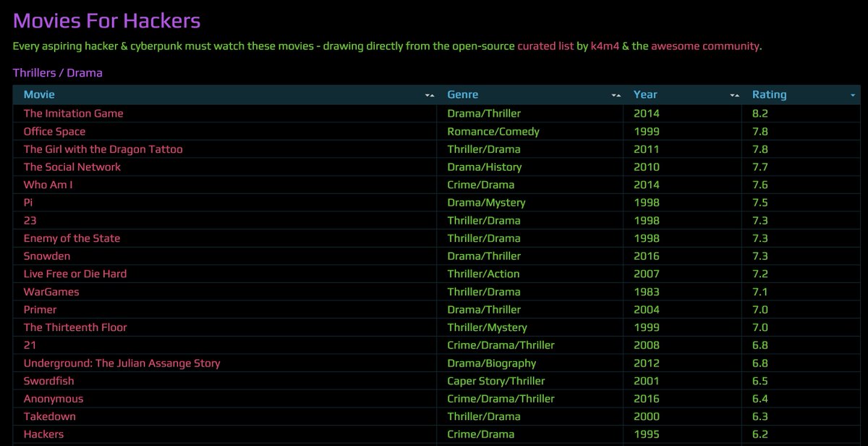Open The Girl with the Dragon Tattoo link

pos(103,149)
